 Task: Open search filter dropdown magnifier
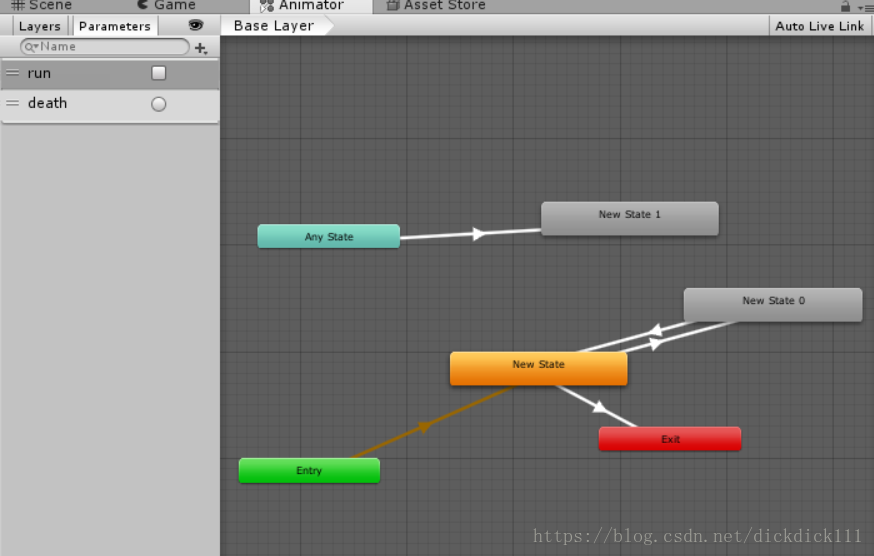pyautogui.click(x=31, y=47)
